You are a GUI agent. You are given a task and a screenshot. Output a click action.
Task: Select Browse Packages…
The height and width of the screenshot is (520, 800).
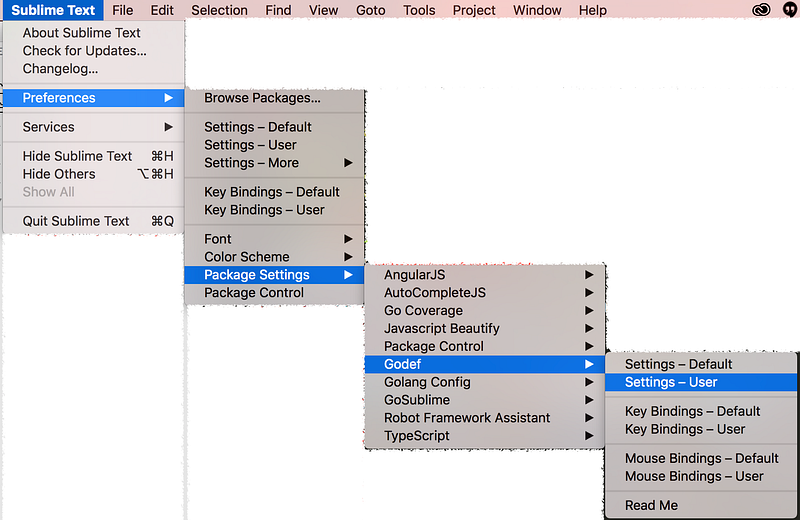pos(274,97)
